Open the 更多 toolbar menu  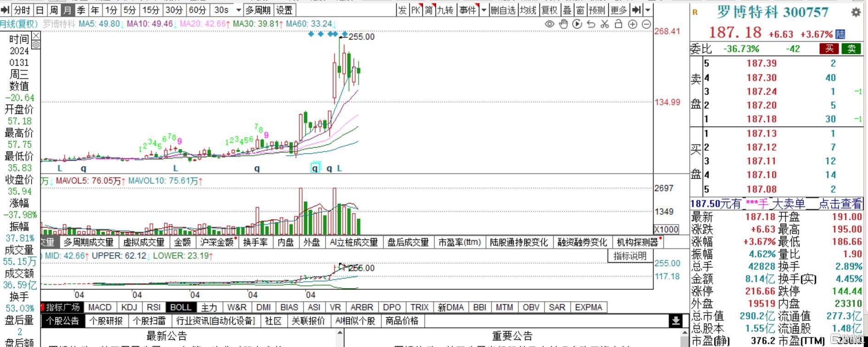click(x=618, y=10)
